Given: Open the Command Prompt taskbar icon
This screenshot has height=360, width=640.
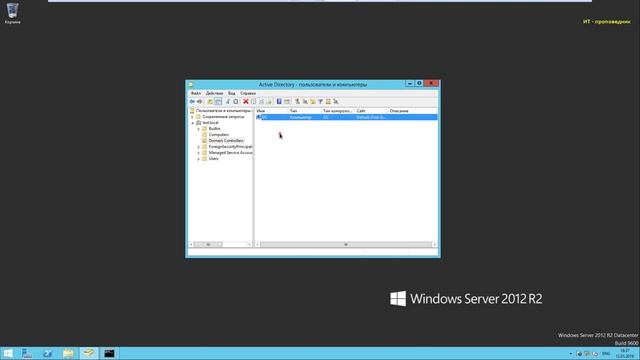Looking at the screenshot, I should tap(109, 353).
